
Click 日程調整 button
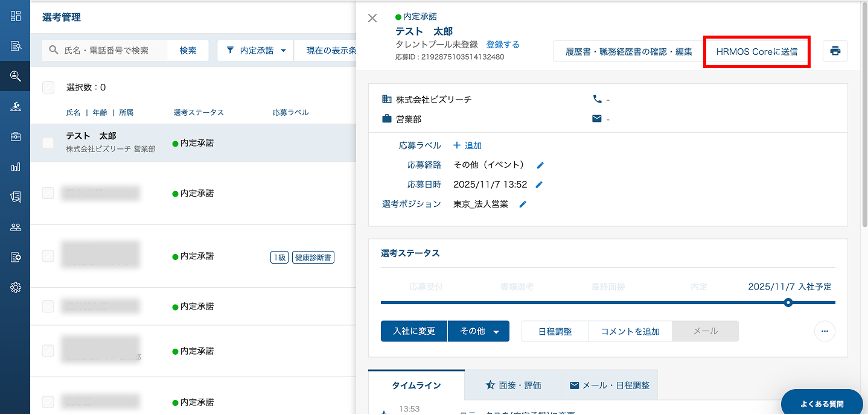(x=555, y=331)
